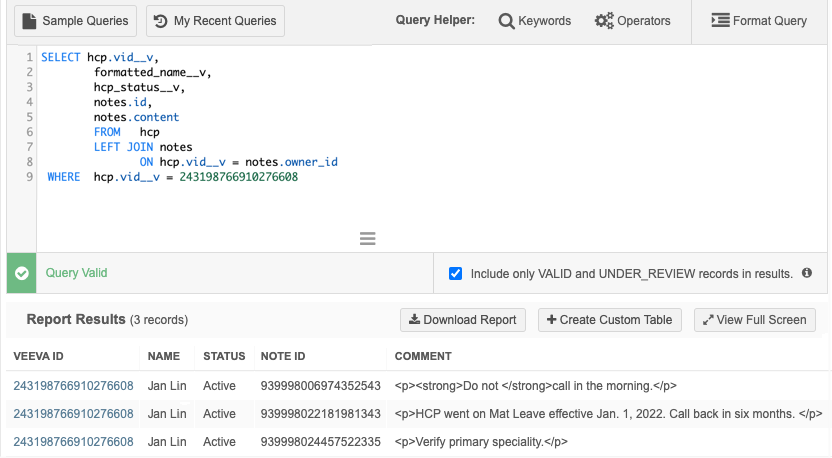This screenshot has height=458, width=832.
Task: Open Veeva ID link in third result row
Action: point(73,442)
